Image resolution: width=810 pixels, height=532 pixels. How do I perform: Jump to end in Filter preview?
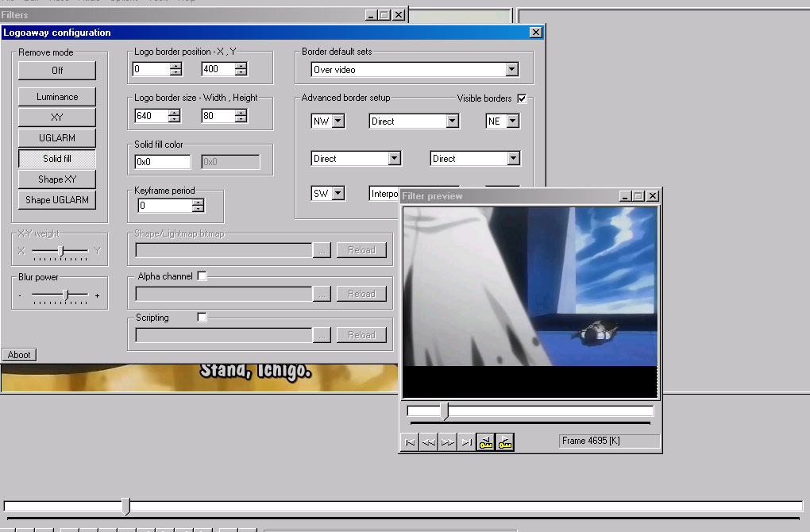coord(467,442)
